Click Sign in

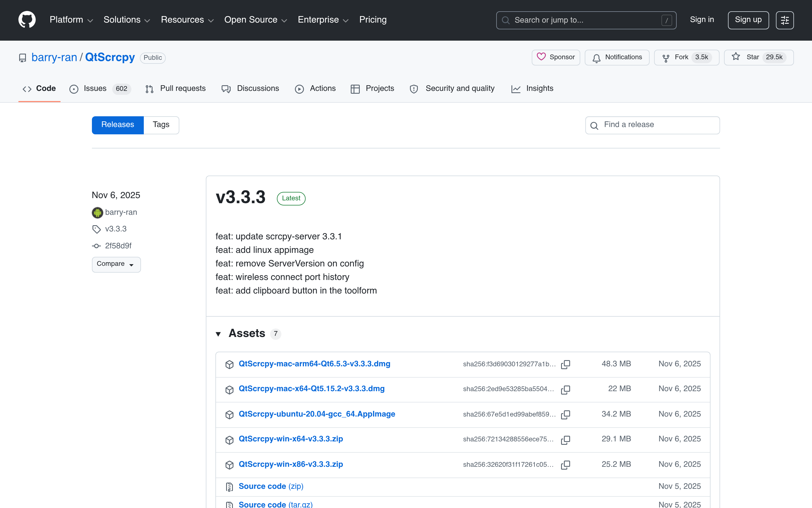702,20
